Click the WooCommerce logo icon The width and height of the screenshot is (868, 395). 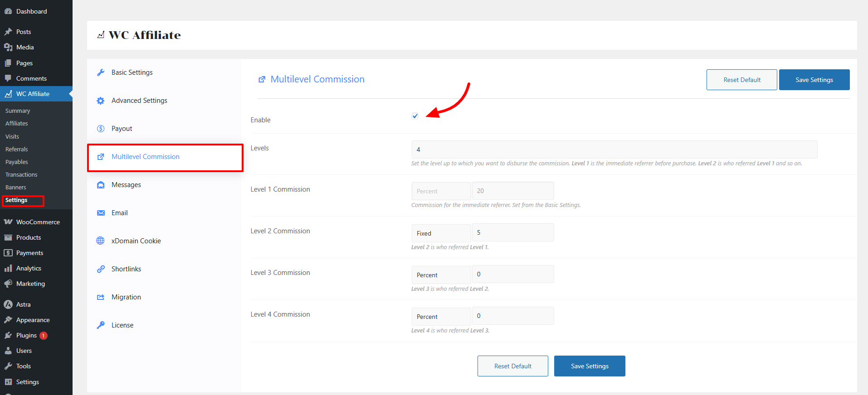[x=8, y=222]
